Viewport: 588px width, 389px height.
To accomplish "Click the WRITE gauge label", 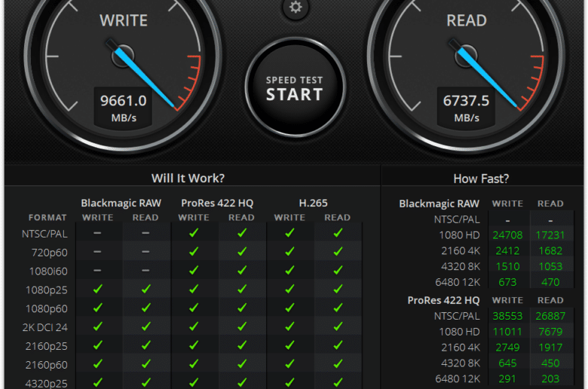I will click(x=124, y=20).
